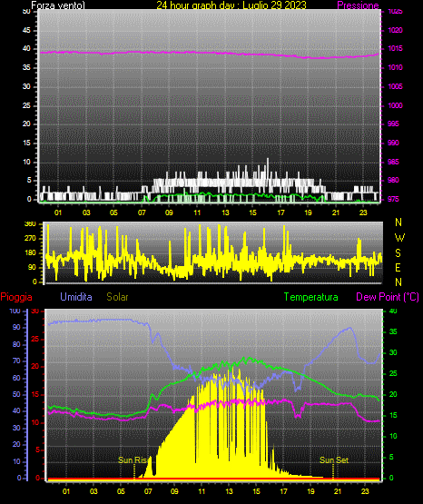The height and width of the screenshot is (504, 423).
Task: Click the Forza vento axis title
Action: click(58, 5)
